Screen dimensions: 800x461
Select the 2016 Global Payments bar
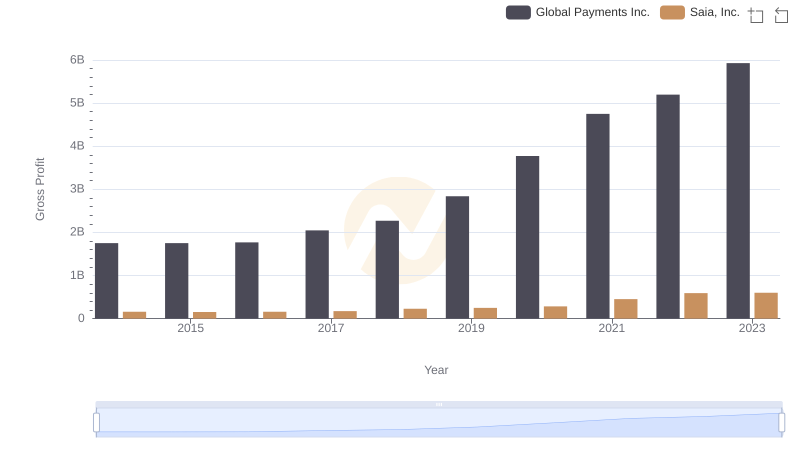pos(247,280)
